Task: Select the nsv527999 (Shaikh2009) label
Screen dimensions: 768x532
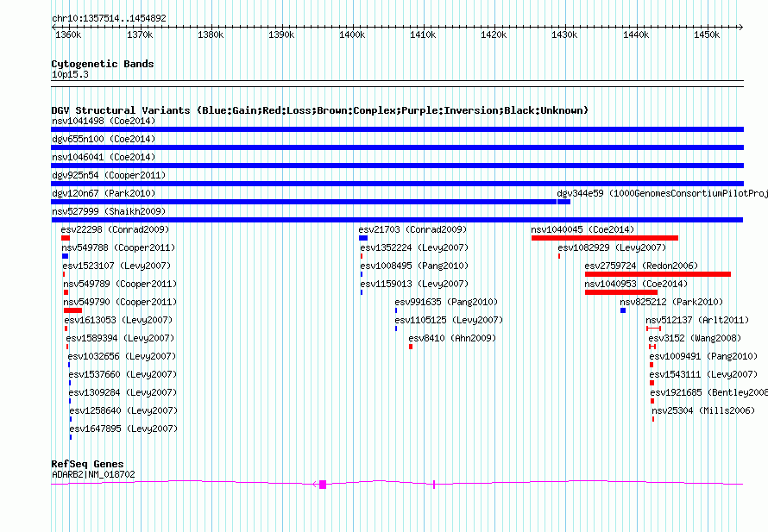Action: (109, 211)
